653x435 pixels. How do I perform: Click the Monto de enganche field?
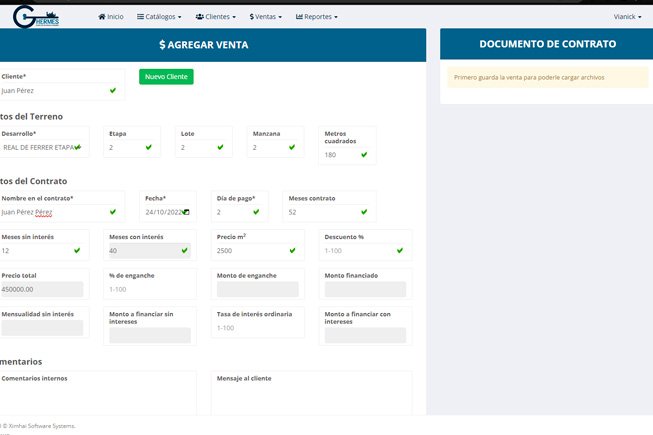(257, 289)
